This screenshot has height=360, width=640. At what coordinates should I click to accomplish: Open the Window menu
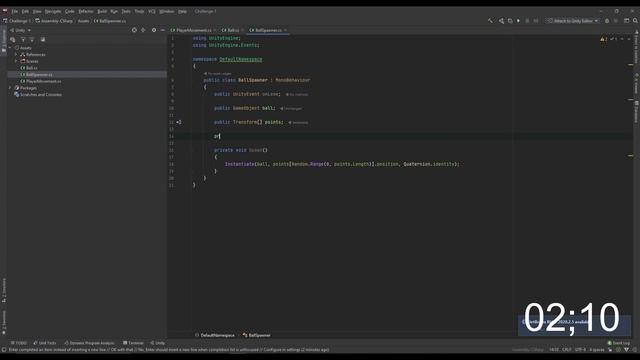(167, 11)
